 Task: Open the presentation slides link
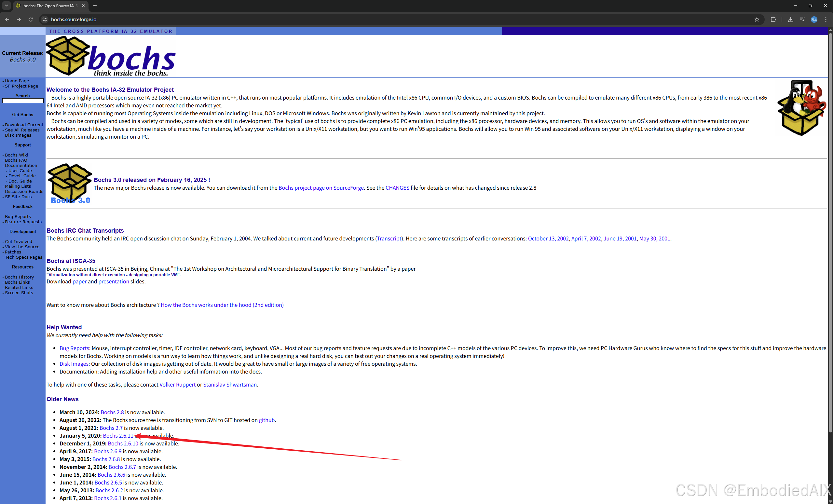click(x=114, y=281)
